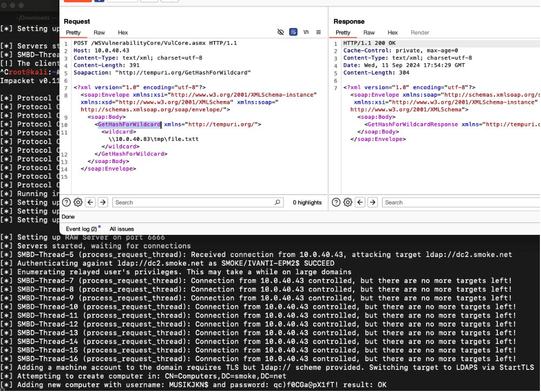Click Content-Length: 304 in Response

[x=376, y=73]
